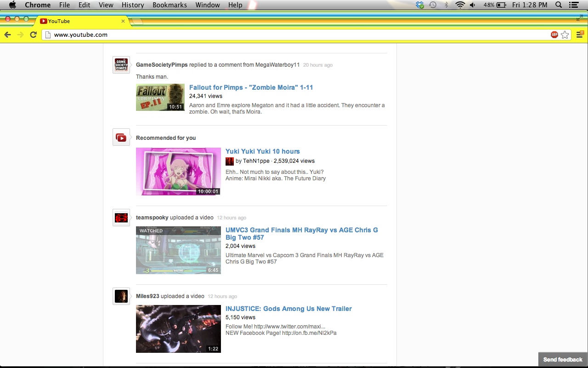The width and height of the screenshot is (588, 368).
Task: Open Miles923 channel avatar
Action: tap(121, 296)
